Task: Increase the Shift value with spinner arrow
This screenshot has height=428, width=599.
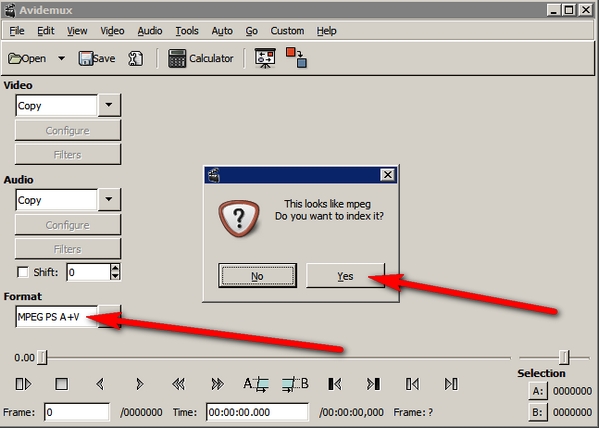Action: 115,268
